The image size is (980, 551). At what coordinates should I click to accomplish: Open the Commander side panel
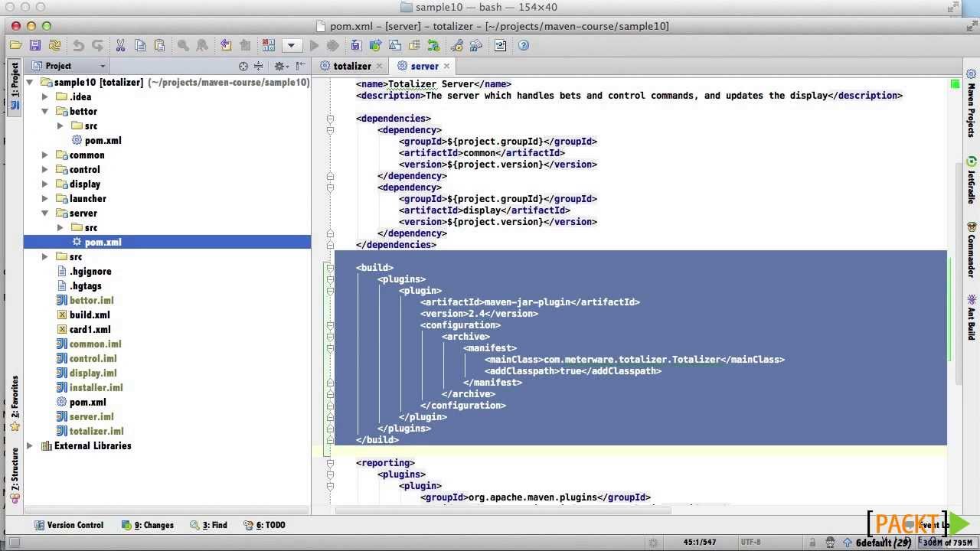pos(971,250)
